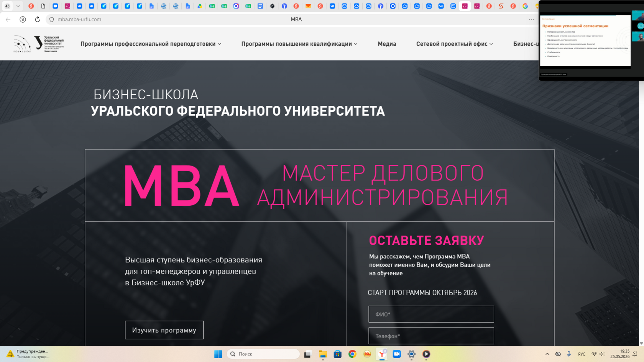This screenshot has width=644, height=362.
Task: Switch to the blue lined-document icon tab
Action: coord(260,6)
